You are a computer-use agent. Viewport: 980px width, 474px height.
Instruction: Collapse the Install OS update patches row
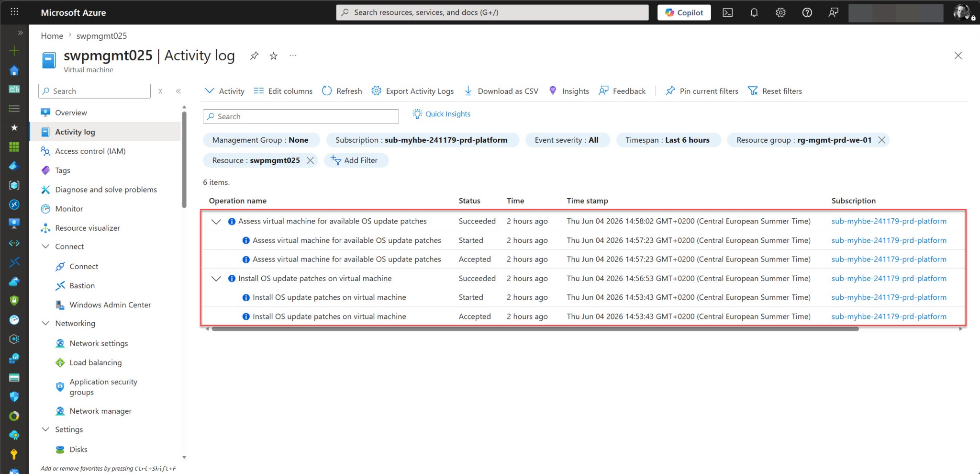point(216,279)
